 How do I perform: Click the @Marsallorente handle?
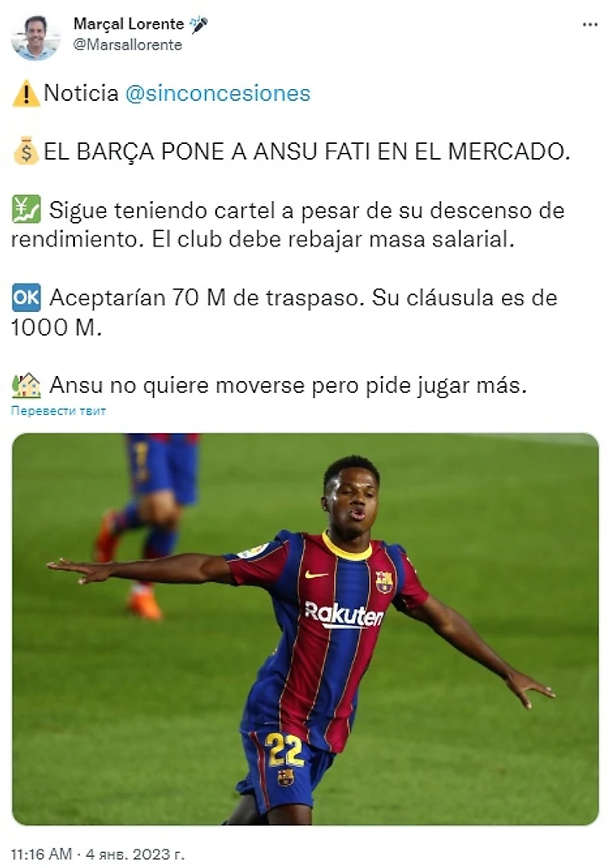pyautogui.click(x=127, y=45)
